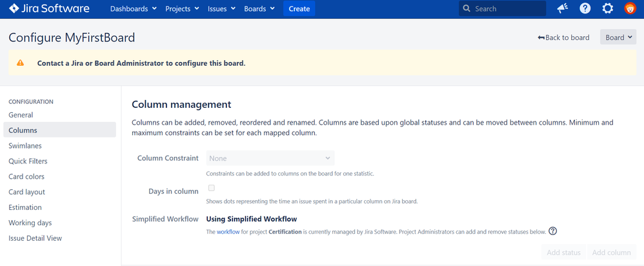Open the Board dropdown button
The image size is (644, 266).
tap(618, 37)
